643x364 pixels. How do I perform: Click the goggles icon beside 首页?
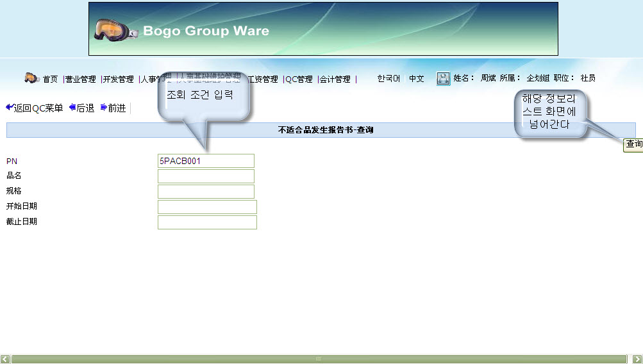(31, 78)
